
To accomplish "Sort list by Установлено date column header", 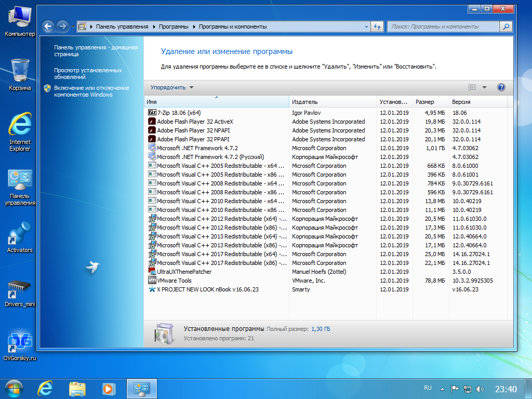I will (x=394, y=102).
